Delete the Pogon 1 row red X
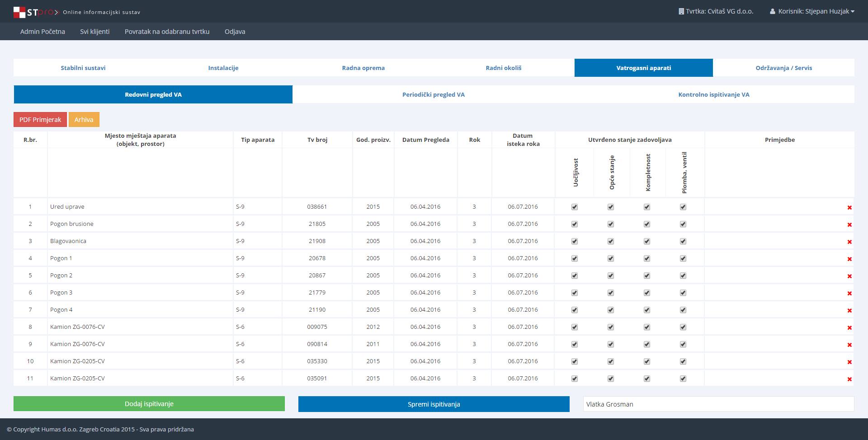 pyautogui.click(x=849, y=259)
